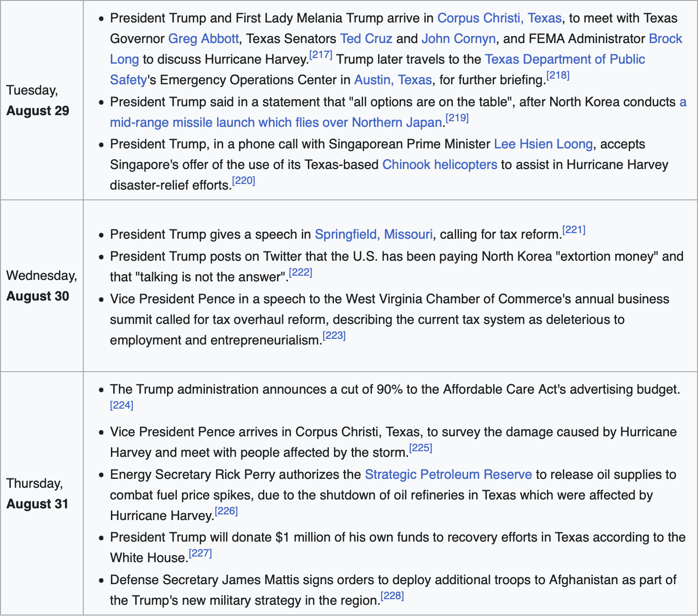Click the text 'West Virginia Chamber of Commerce's'
This screenshot has width=698, height=616.
(458, 299)
